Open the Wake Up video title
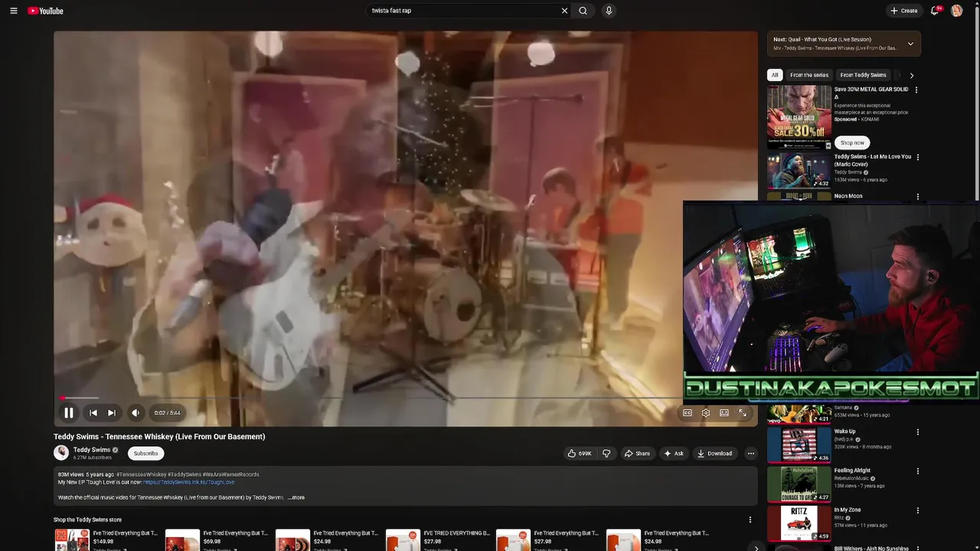The image size is (980, 551). coord(845,432)
